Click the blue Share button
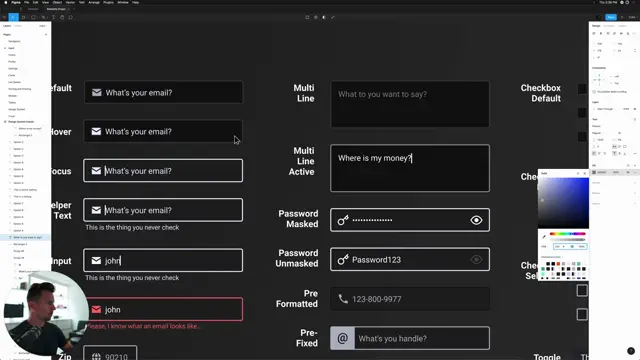Image resolution: width=640 pixels, height=360 pixels. click(611, 18)
